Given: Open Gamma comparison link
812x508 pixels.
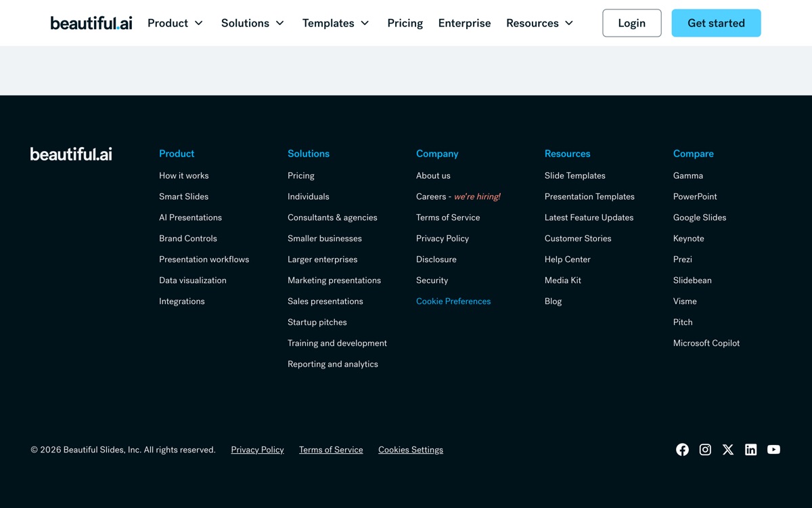Looking at the screenshot, I should 688,175.
